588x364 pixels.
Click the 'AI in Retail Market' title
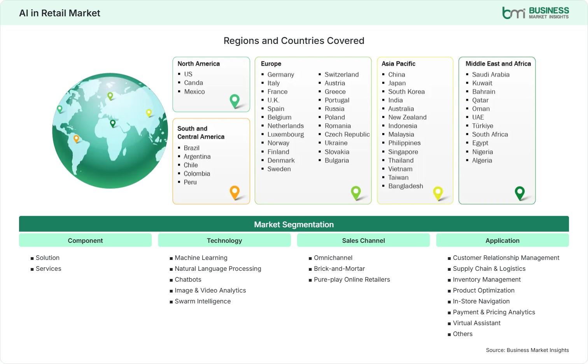(60, 13)
